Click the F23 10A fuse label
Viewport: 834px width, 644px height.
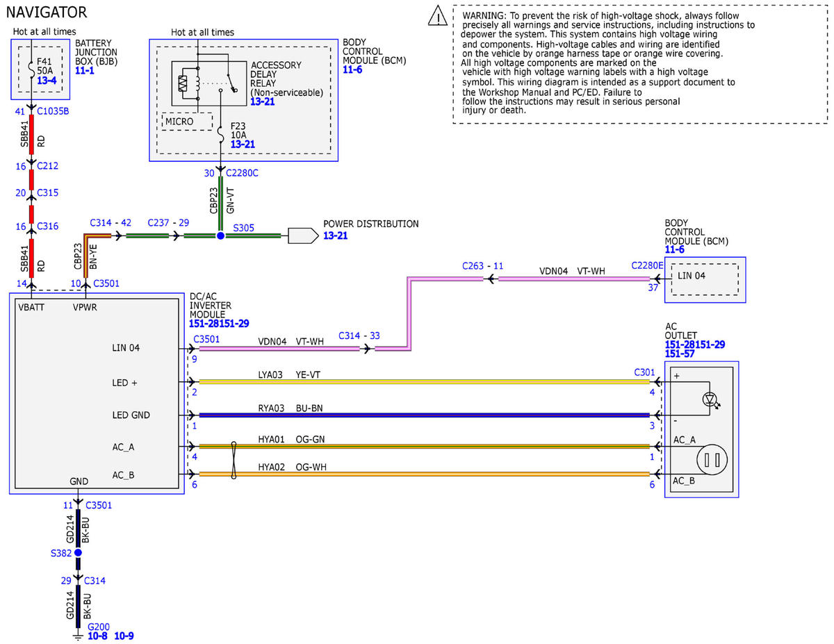[x=240, y=130]
